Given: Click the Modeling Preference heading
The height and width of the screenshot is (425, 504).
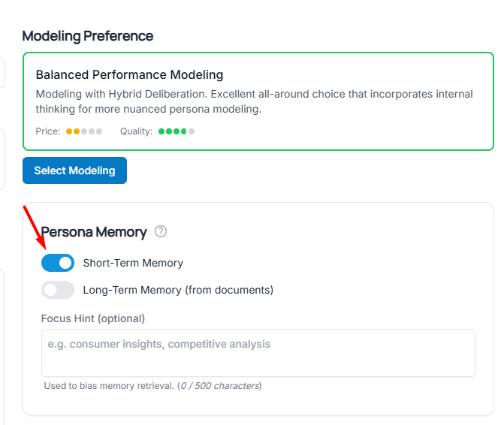Looking at the screenshot, I should (87, 36).
